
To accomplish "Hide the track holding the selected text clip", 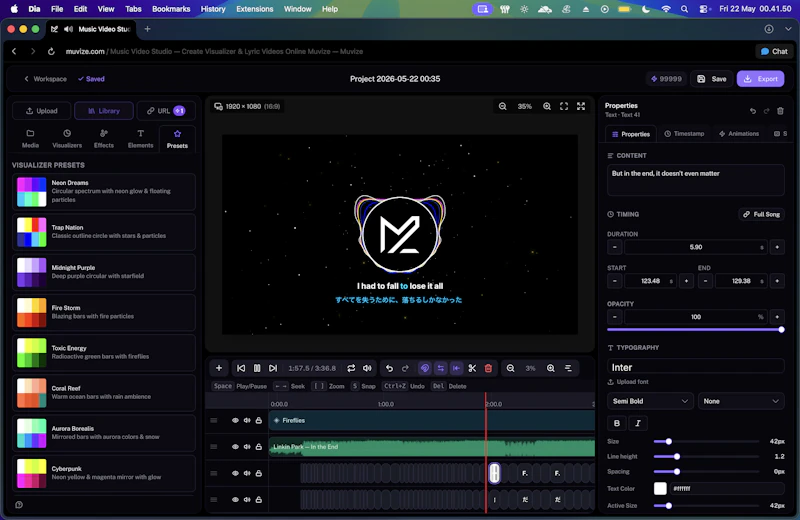I will pos(235,473).
